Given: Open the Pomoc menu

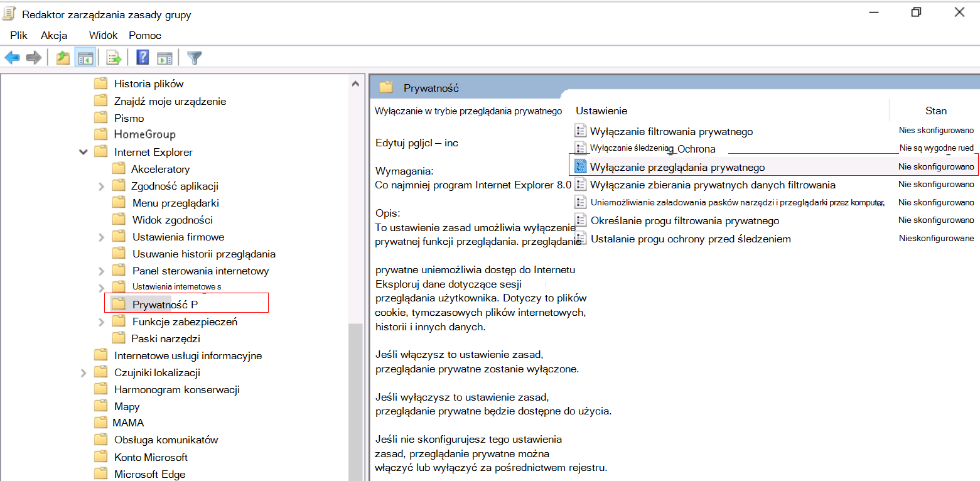Looking at the screenshot, I should click(x=145, y=35).
